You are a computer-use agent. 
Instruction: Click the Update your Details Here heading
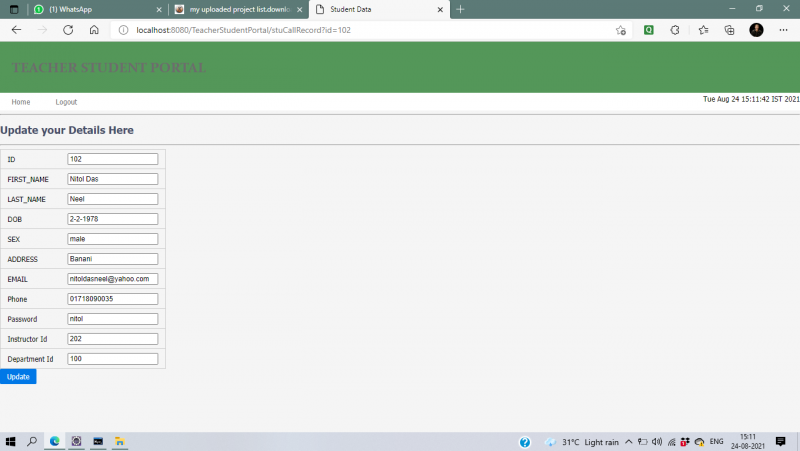point(67,130)
